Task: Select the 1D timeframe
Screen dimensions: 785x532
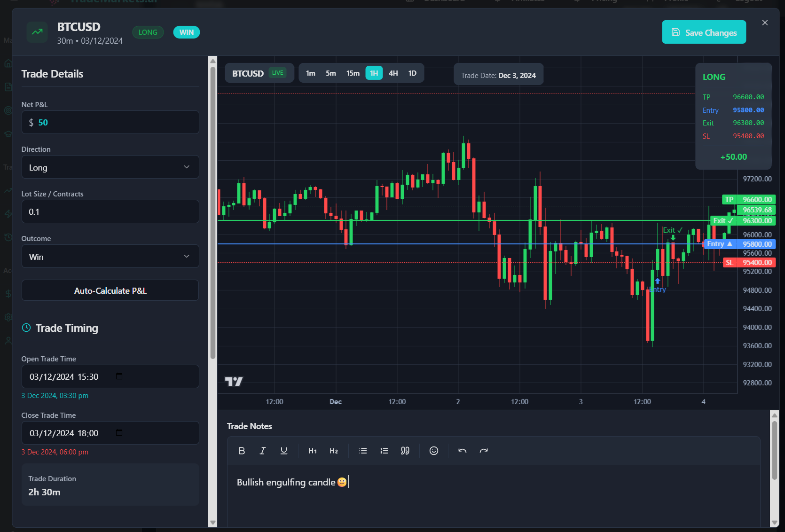Action: coord(412,73)
